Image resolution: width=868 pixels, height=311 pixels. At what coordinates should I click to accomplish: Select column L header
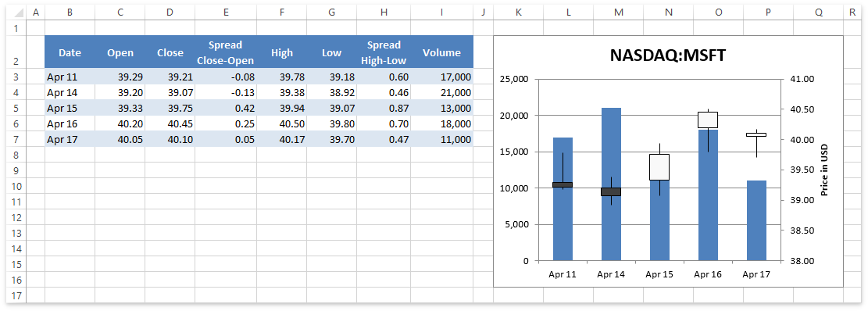[569, 13]
